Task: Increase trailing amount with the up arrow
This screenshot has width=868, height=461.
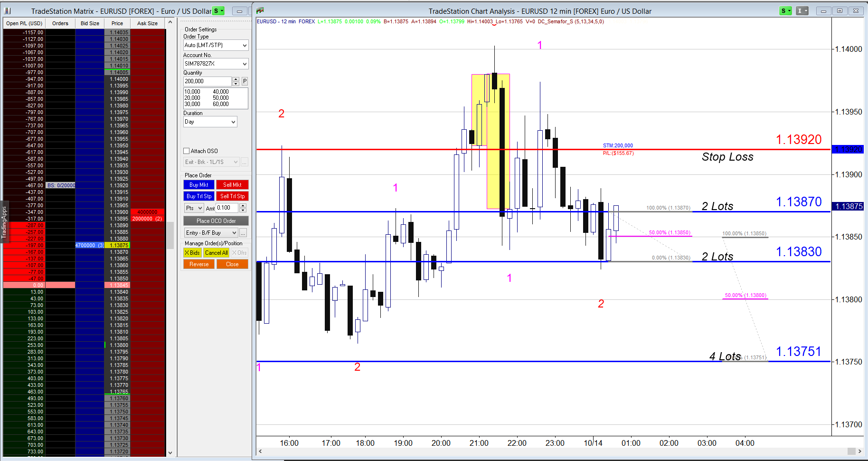Action: (x=243, y=206)
